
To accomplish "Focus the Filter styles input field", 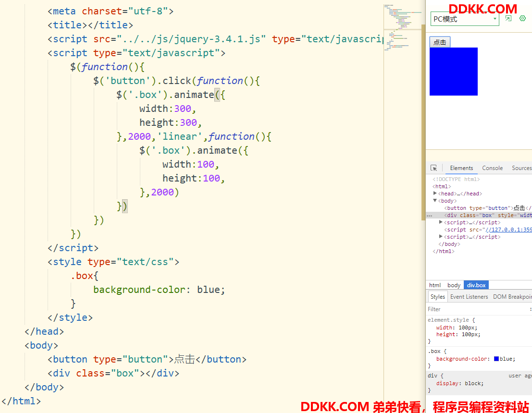I will click(477, 309).
